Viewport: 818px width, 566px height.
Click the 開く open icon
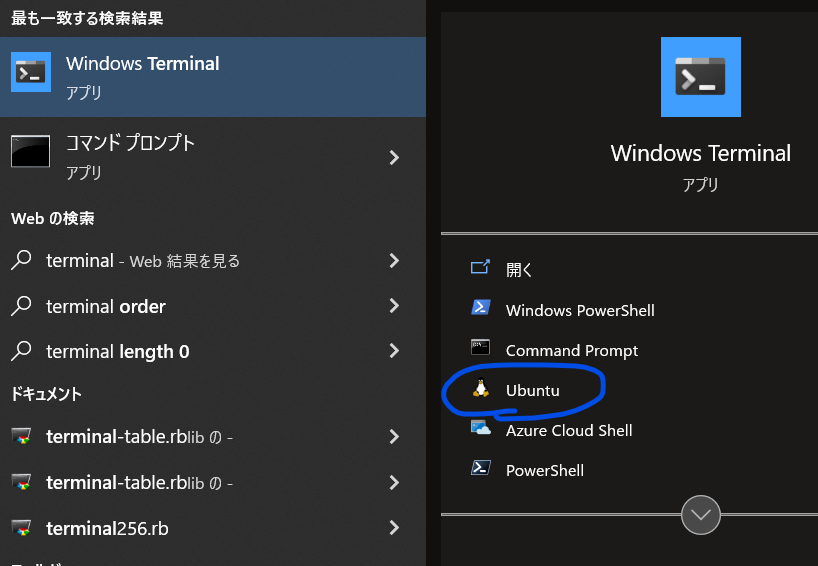click(481, 268)
